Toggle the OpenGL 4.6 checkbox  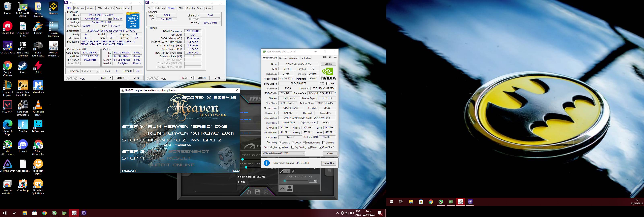[x=321, y=147]
